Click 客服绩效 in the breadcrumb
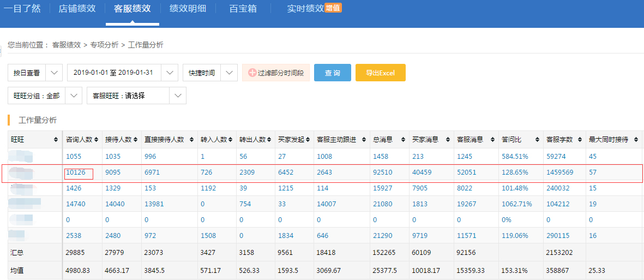This screenshot has height=280, width=644. pyautogui.click(x=67, y=45)
